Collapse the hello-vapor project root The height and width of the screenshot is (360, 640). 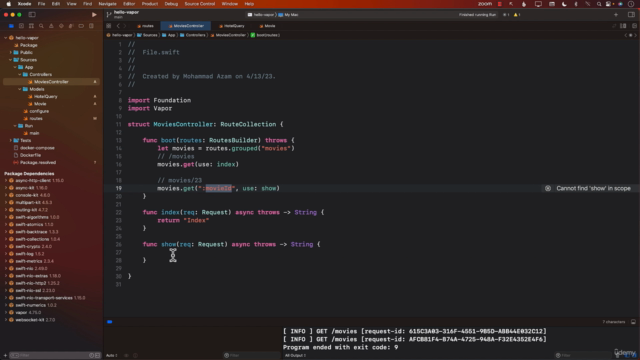[x=6, y=38]
